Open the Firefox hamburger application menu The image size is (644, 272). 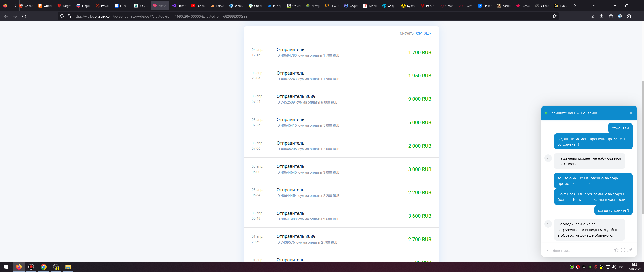click(x=638, y=16)
